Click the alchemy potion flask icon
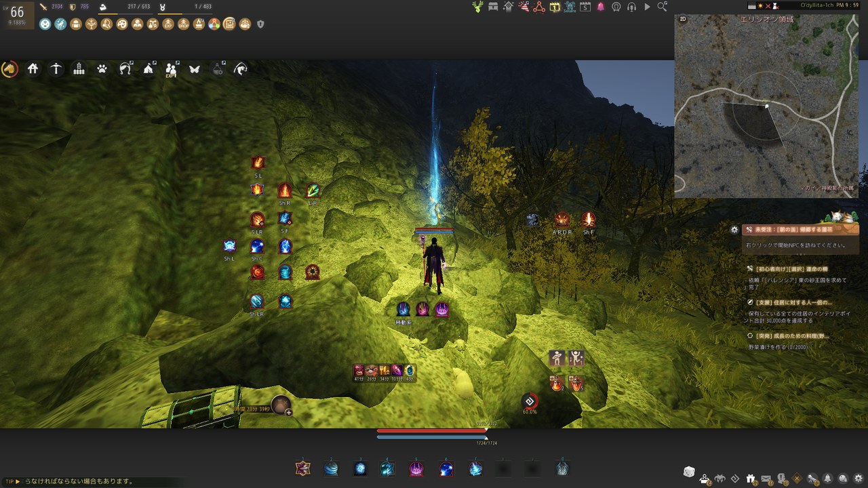 tap(218, 68)
